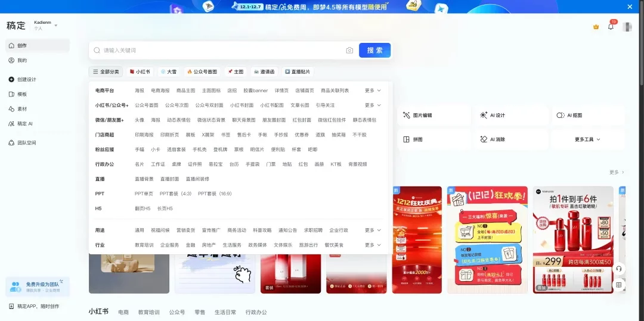Choose 朋友圈封面 in the category menu

(x=274, y=120)
